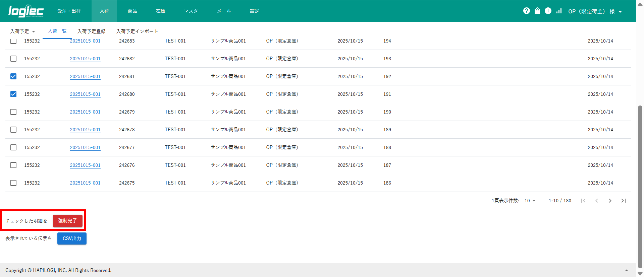This screenshot has width=644, height=277.
Task: Open the rows per page dropdown
Action: point(530,201)
